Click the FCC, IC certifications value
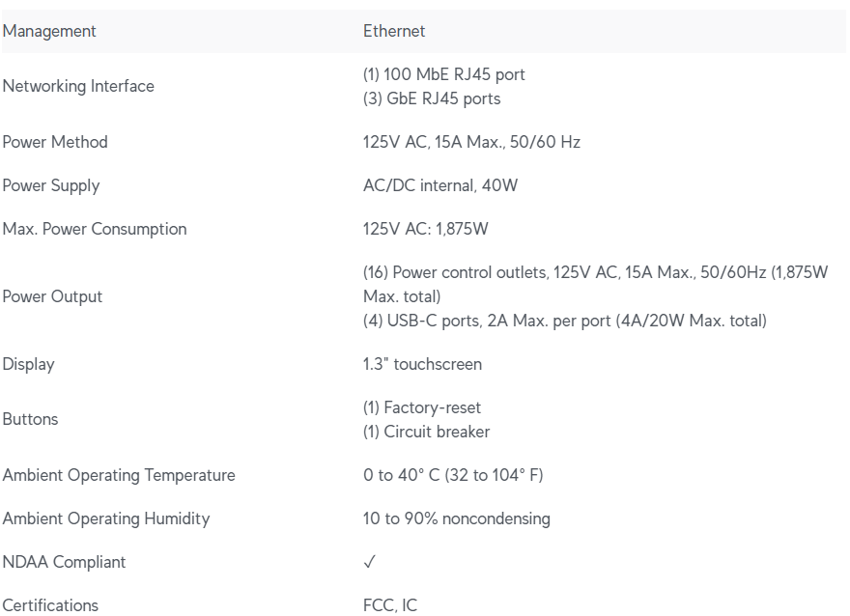Viewport: 850px width, 616px height. [x=390, y=605]
